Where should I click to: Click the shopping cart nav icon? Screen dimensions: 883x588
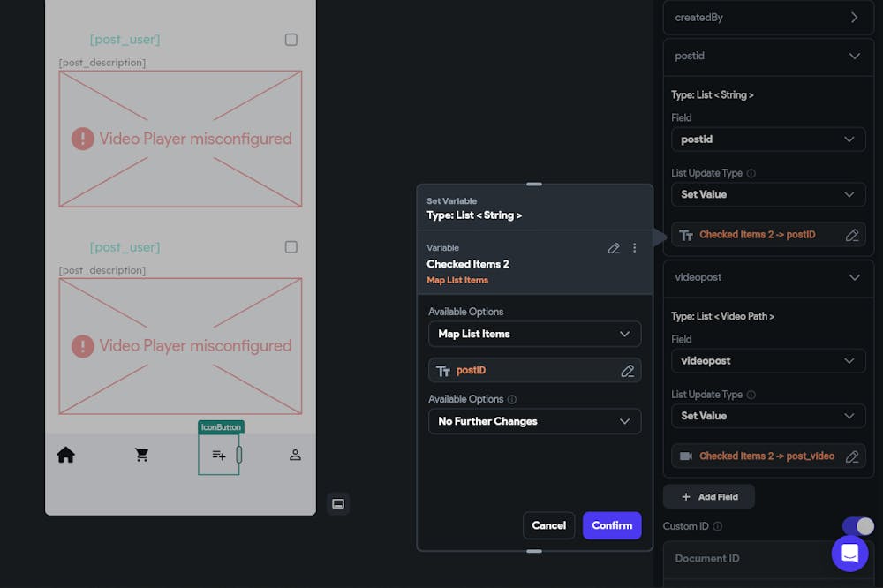tap(141, 455)
